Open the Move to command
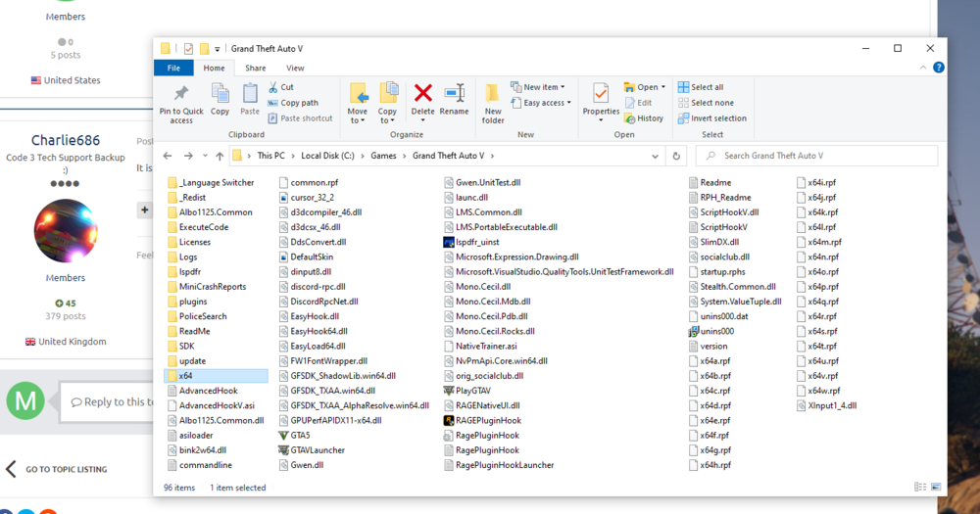The width and height of the screenshot is (980, 514). [358, 103]
